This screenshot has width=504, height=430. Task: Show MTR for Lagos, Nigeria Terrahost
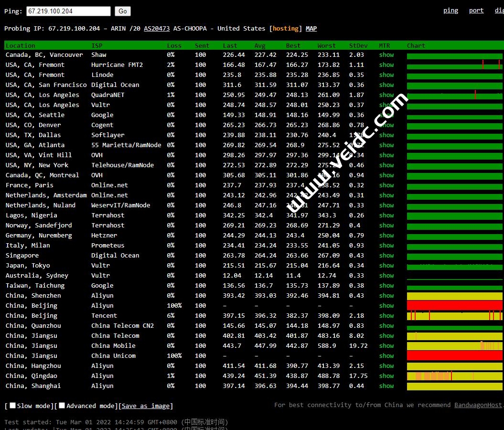[386, 215]
